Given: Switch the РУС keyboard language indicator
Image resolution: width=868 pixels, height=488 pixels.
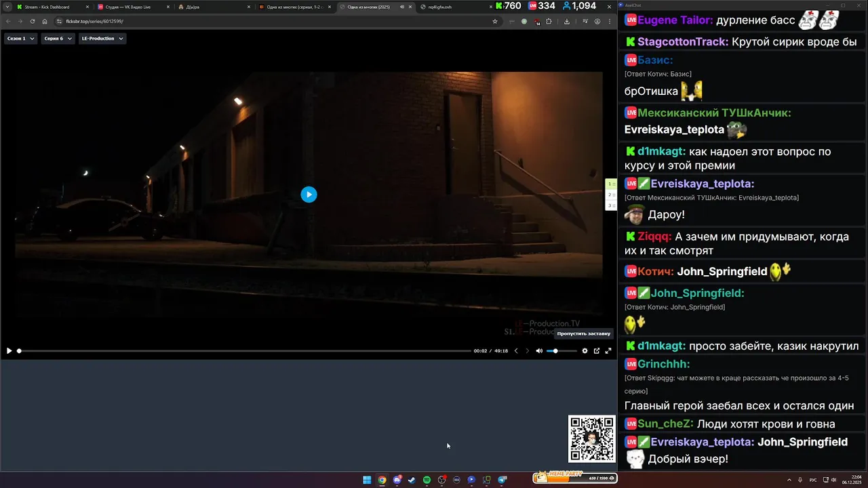Looking at the screenshot, I should tap(813, 480).
